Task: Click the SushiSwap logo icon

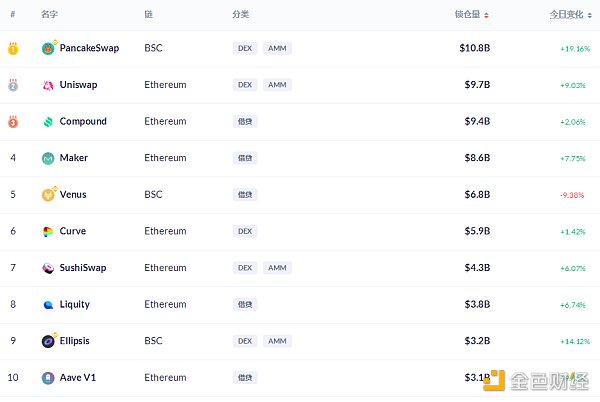Action: click(48, 268)
